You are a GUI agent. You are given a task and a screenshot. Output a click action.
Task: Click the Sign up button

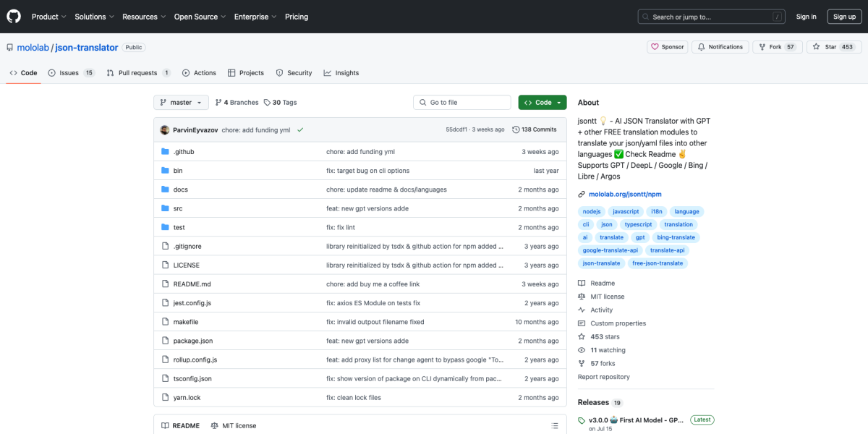[x=844, y=17]
